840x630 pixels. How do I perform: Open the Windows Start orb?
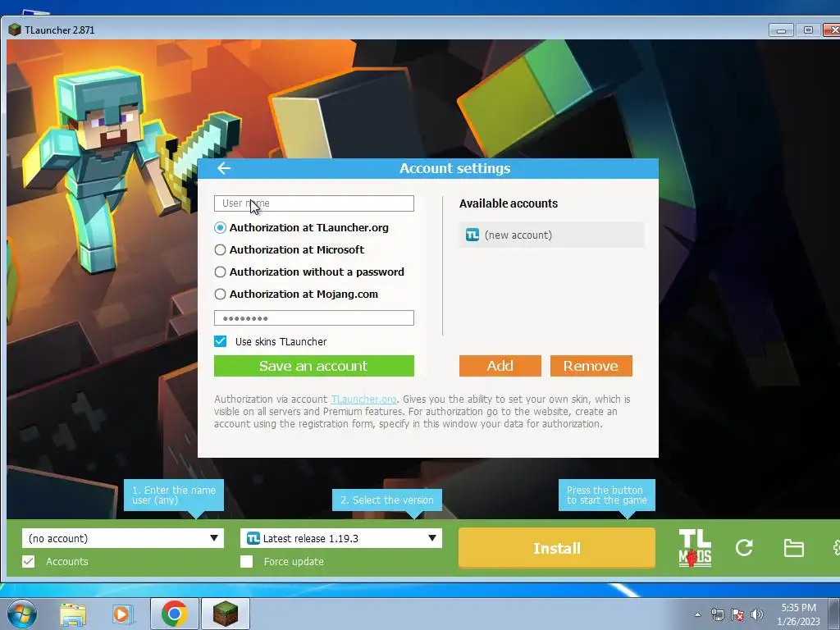click(x=21, y=614)
